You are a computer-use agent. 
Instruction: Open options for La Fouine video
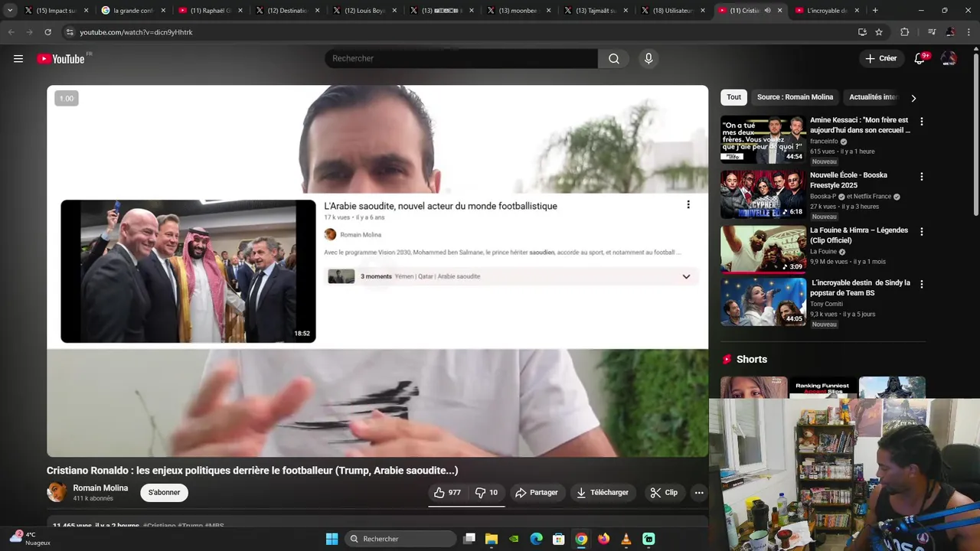(921, 232)
